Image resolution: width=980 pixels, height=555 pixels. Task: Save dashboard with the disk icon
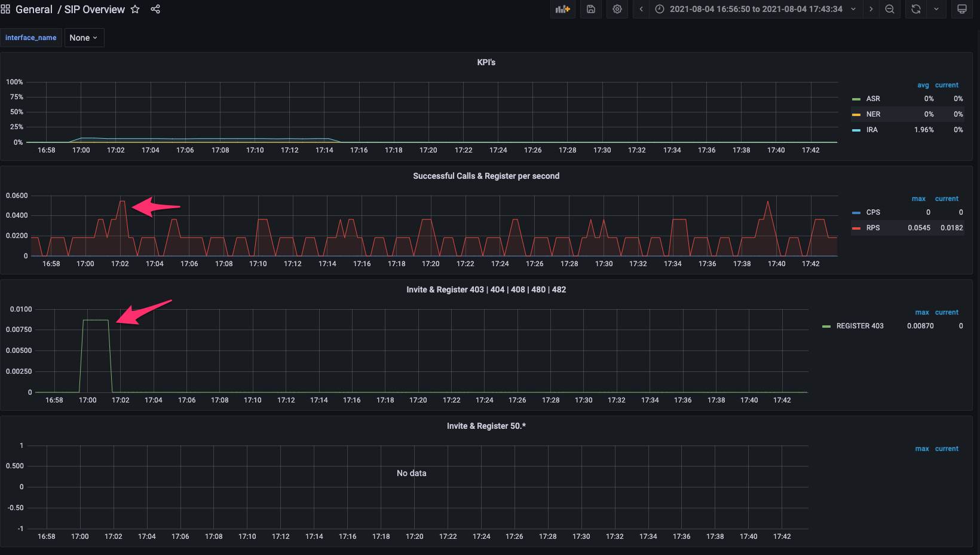click(x=591, y=9)
